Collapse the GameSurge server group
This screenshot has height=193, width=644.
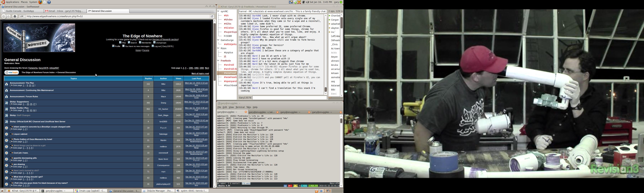pos(218,40)
